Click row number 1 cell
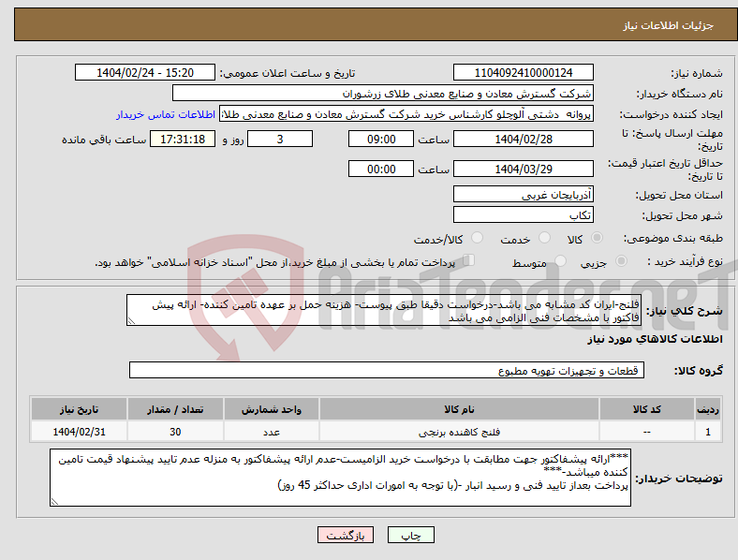This screenshot has height=560, width=738. click(708, 432)
